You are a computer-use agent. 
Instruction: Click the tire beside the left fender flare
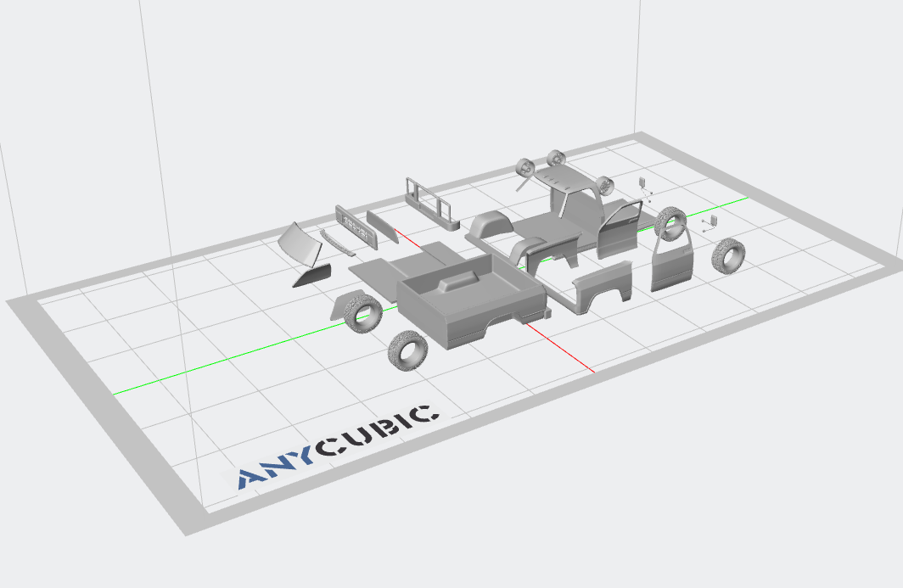pos(364,312)
